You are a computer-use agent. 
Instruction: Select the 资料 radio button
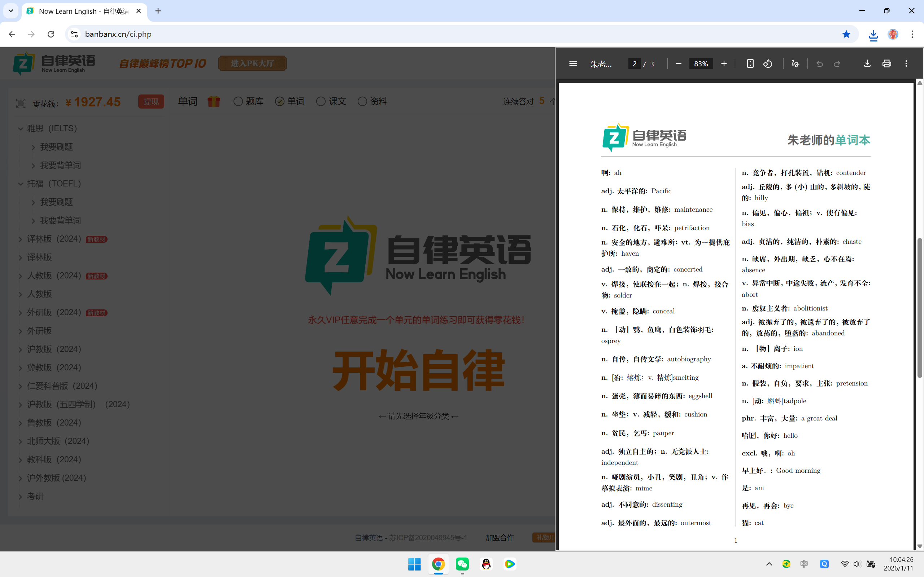click(x=362, y=101)
